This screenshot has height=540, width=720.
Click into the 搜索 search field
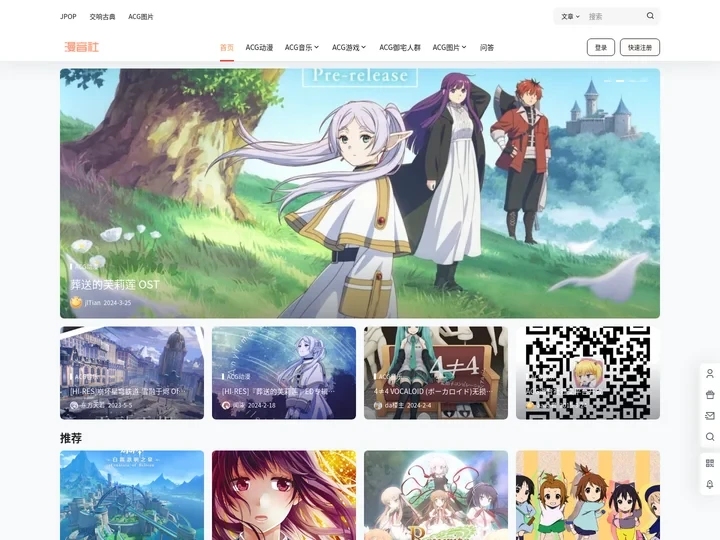click(614, 17)
